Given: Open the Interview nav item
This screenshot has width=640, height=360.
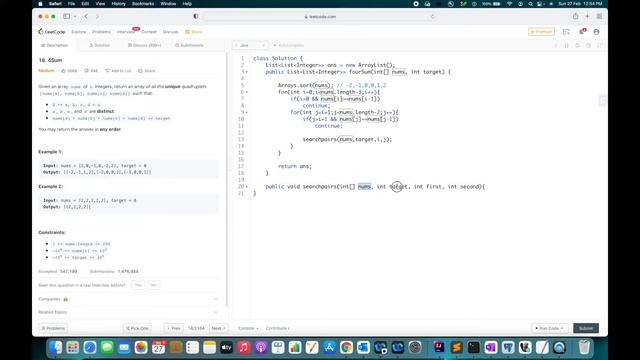Looking at the screenshot, I should 126,31.
